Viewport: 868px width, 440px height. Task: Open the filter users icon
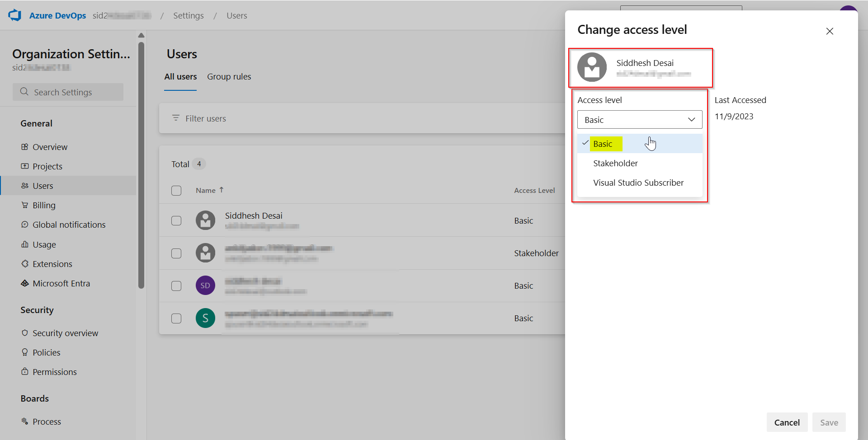coord(176,117)
